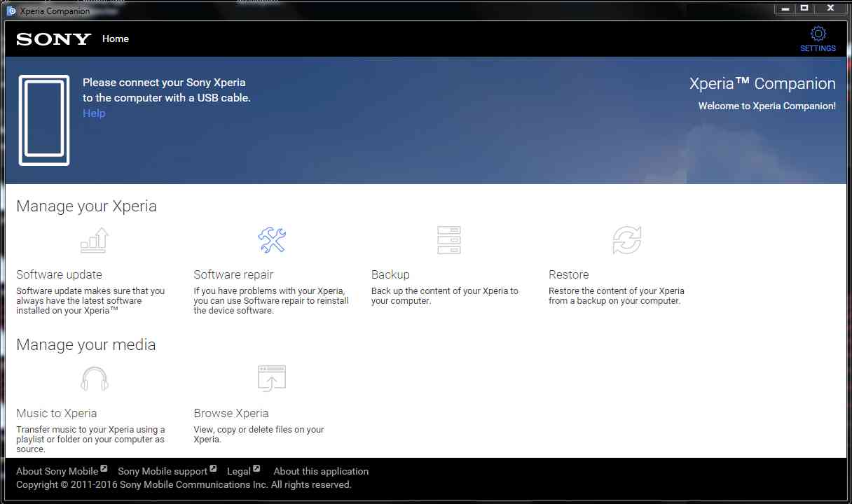Click the phone outline device icon
The height and width of the screenshot is (504, 852).
click(44, 120)
